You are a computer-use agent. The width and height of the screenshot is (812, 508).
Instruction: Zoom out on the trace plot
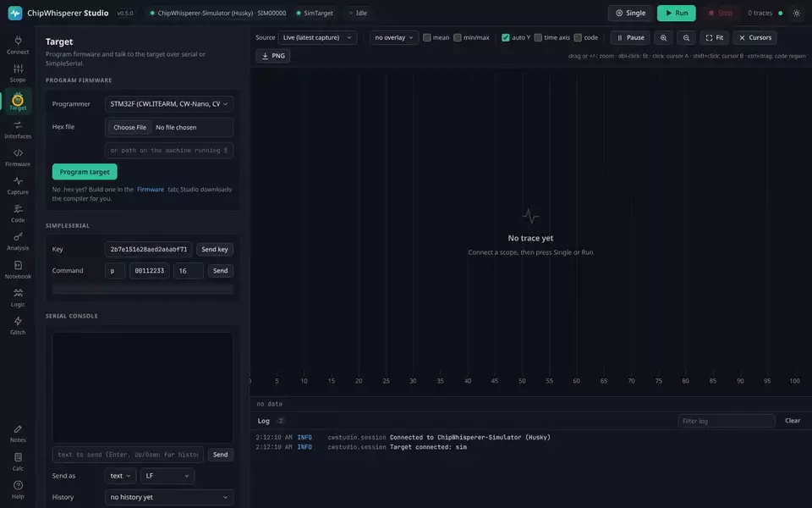click(x=686, y=37)
